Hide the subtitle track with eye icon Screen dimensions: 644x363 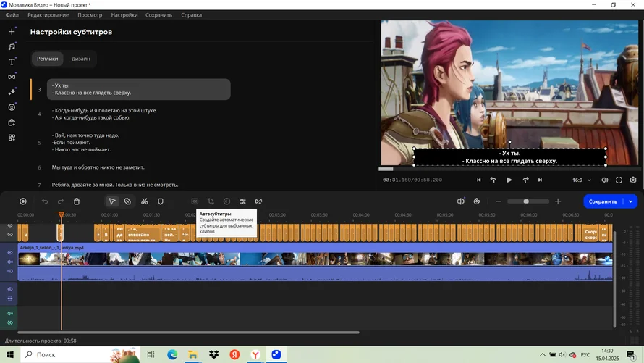[10, 225]
